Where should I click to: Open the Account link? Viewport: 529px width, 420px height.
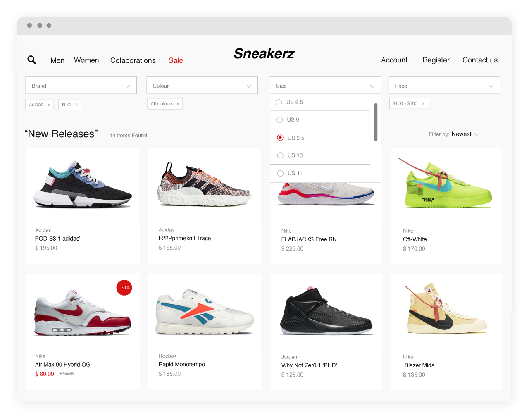[394, 60]
